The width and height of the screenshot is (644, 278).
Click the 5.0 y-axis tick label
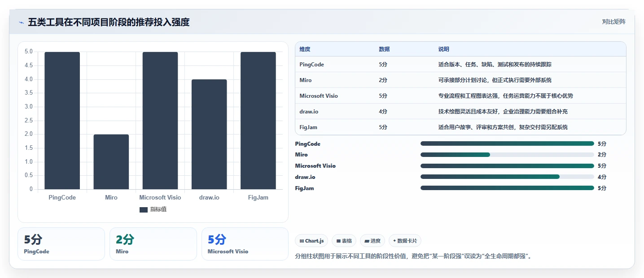point(29,52)
